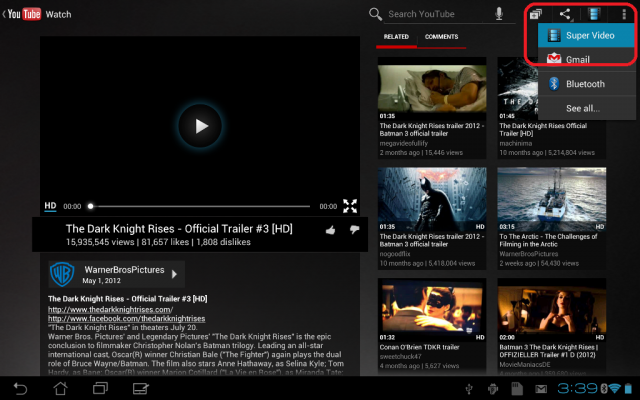Expand the WarnerBrosPictures channel arrow
The height and width of the screenshot is (400, 640).
pyautogui.click(x=175, y=274)
